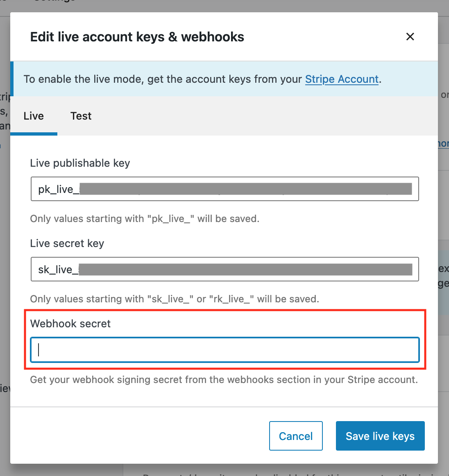
Task: Click the "Live secret key" label
Action: pyautogui.click(x=67, y=243)
